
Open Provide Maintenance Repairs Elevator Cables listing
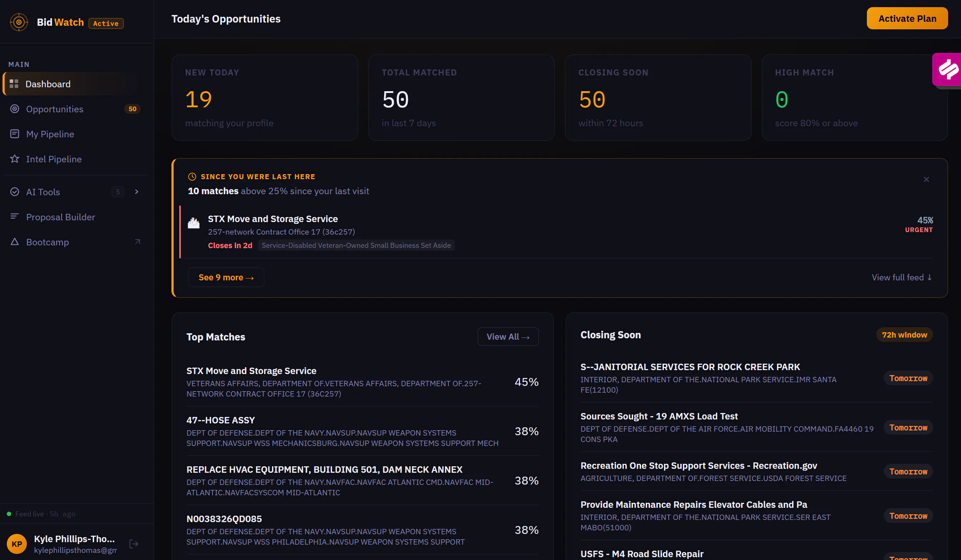tap(757, 515)
